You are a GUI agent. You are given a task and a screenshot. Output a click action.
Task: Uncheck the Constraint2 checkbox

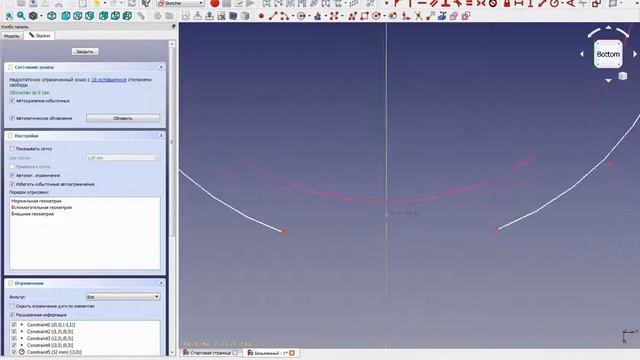pyautogui.click(x=14, y=331)
